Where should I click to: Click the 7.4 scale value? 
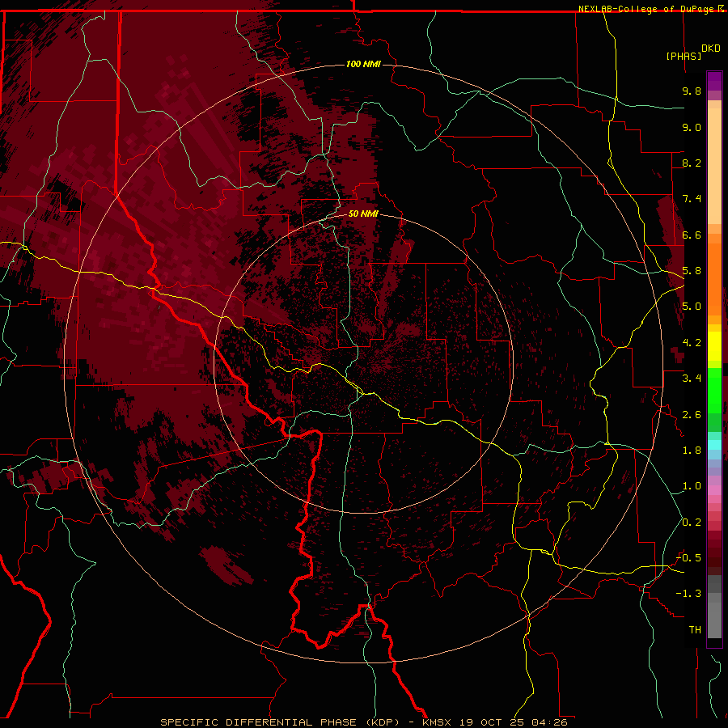click(692, 199)
